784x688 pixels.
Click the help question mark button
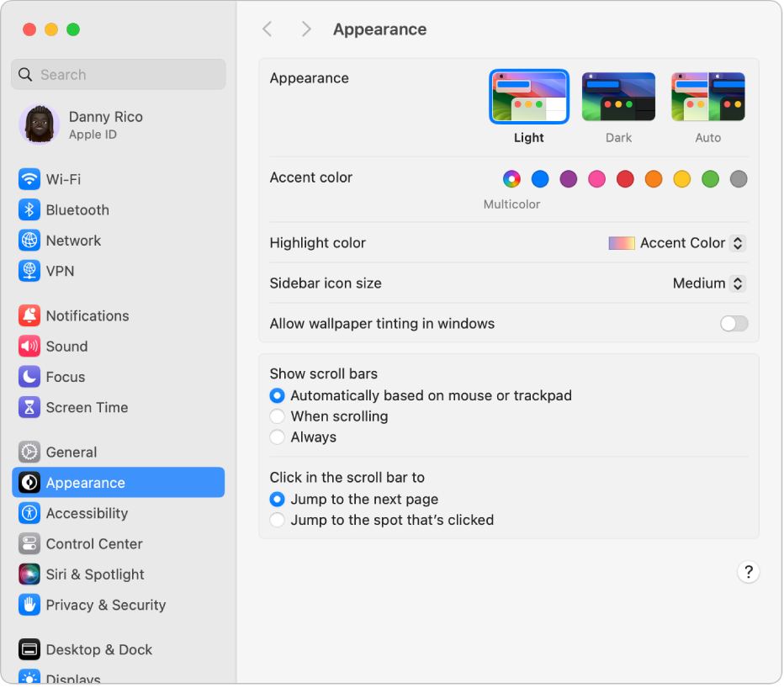tap(749, 572)
